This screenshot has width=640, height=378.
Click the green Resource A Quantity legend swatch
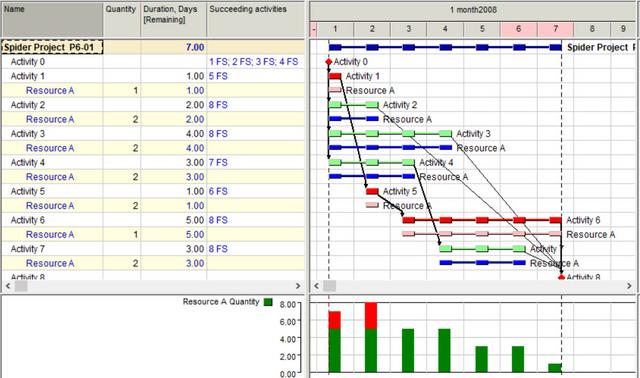pos(268,302)
